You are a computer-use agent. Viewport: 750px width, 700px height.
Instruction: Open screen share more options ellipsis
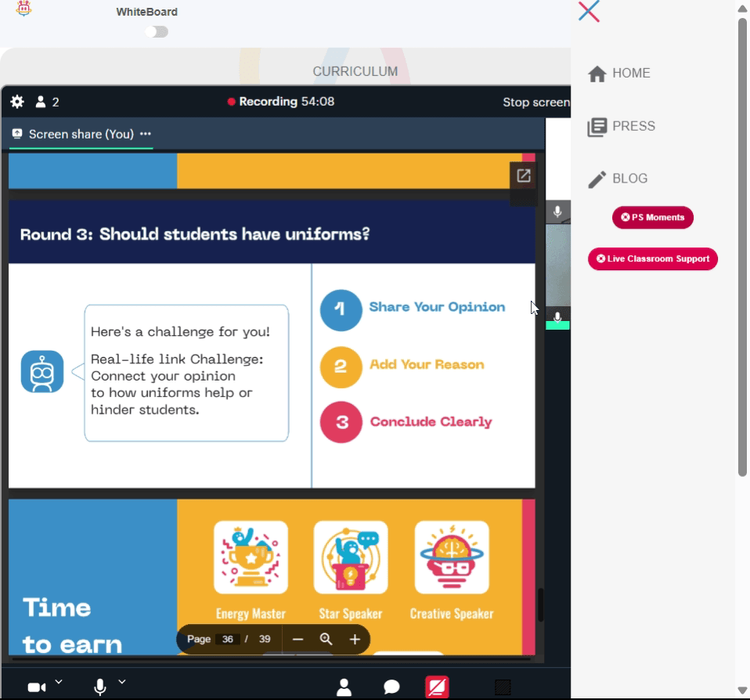pos(145,134)
